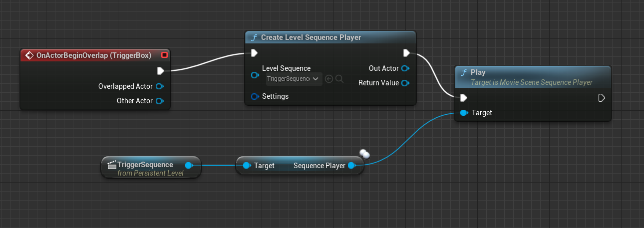Click the Return Value output pin

point(405,83)
